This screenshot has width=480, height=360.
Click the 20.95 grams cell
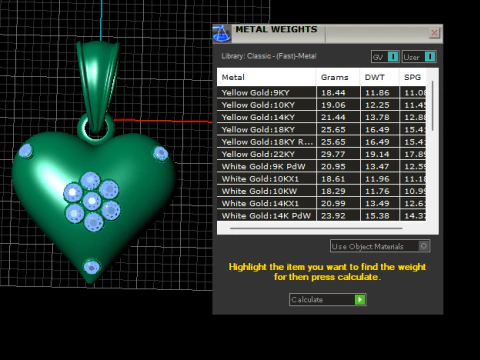click(338, 166)
